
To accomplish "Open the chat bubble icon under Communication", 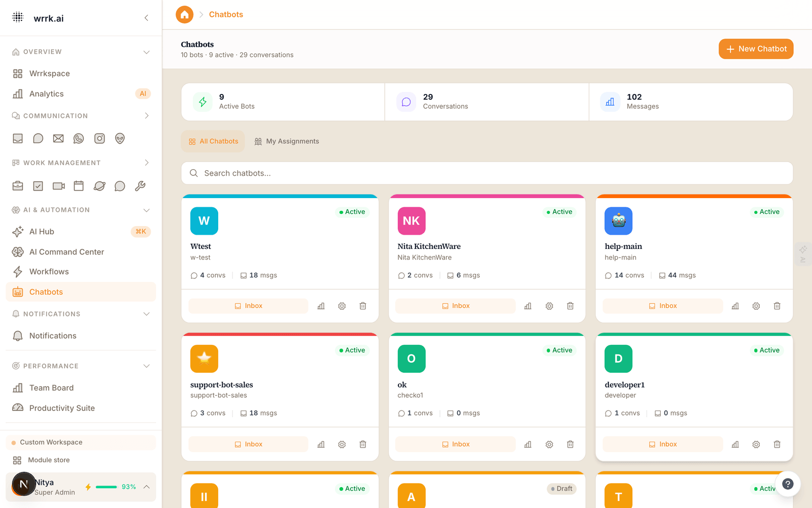I will point(38,138).
